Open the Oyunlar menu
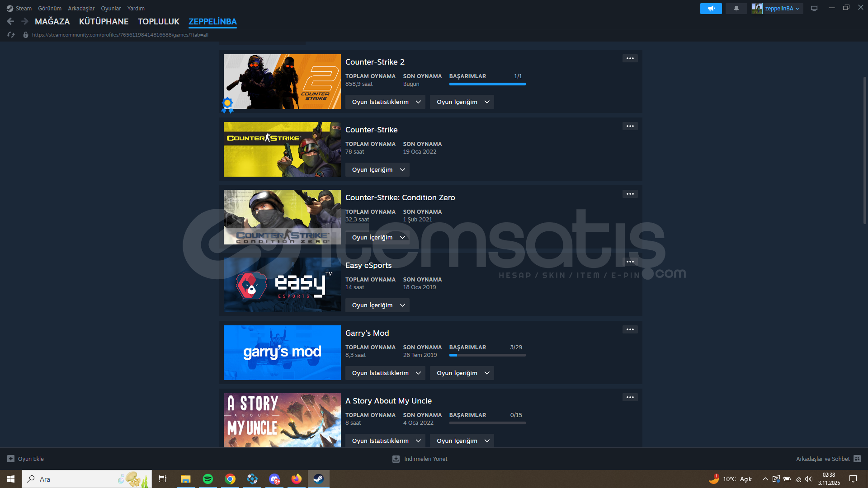The image size is (868, 488). 111,9
